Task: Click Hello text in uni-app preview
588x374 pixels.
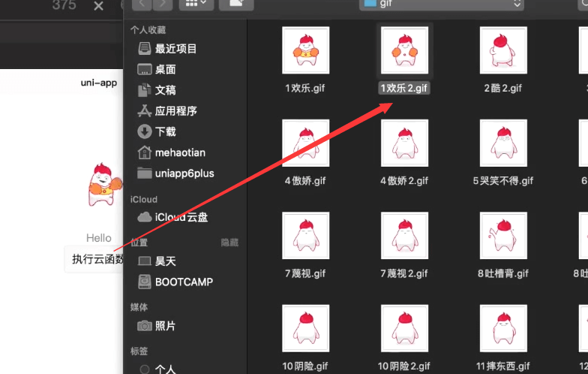Action: pos(99,238)
